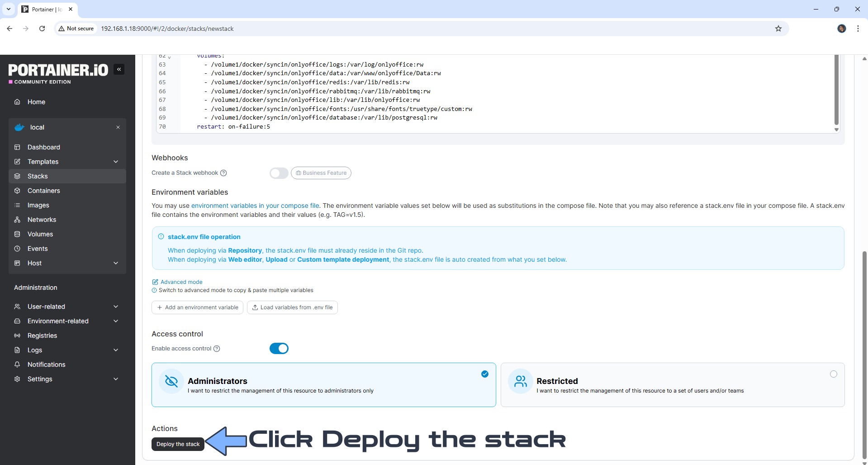Expand the Templates sidebar menu
Image resolution: width=868 pixels, height=465 pixels.
coord(43,161)
